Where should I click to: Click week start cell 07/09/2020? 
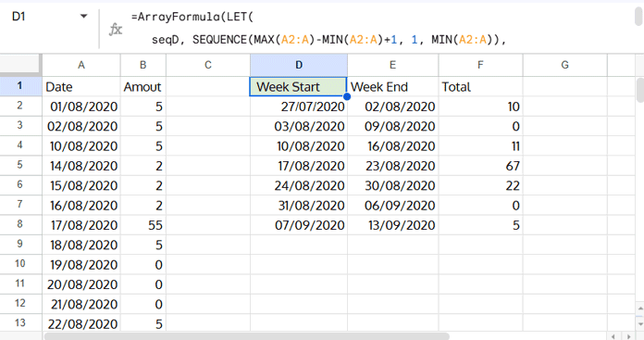pyautogui.click(x=299, y=225)
